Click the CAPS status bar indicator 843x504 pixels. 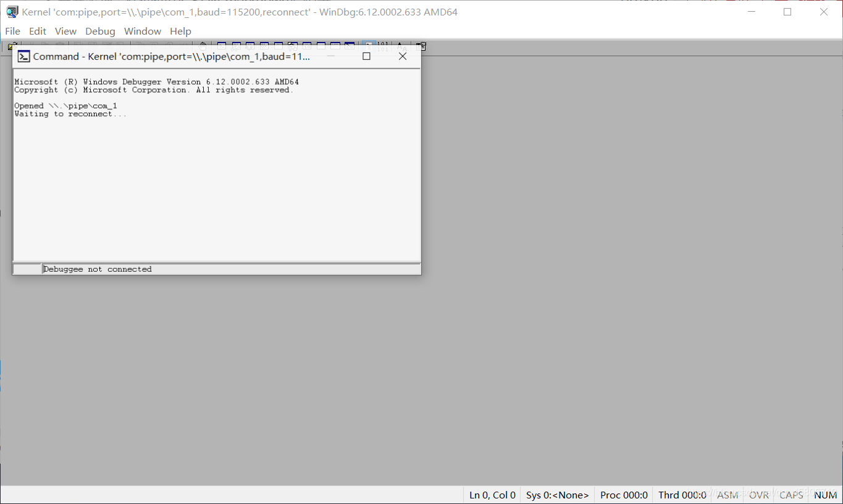coord(791,495)
